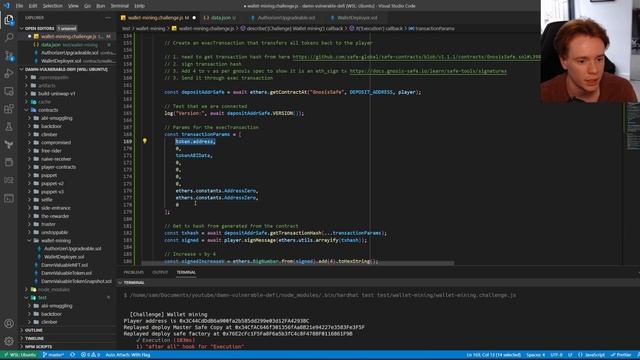
Task: Expand the abi-smuggling folder under contracts
Action: 56,118
